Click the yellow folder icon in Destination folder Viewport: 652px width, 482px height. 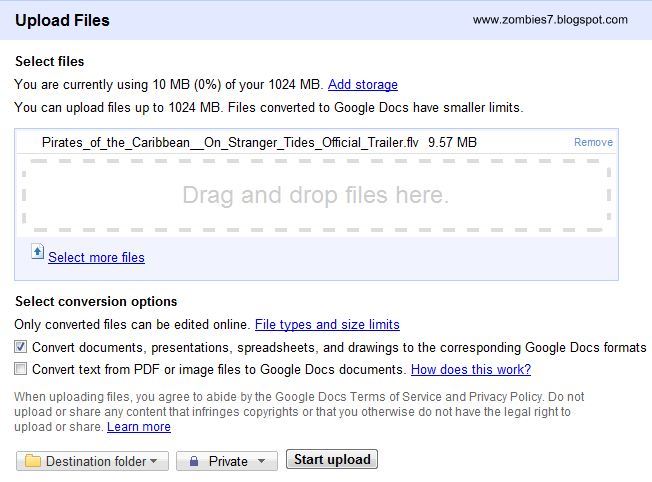click(33, 461)
